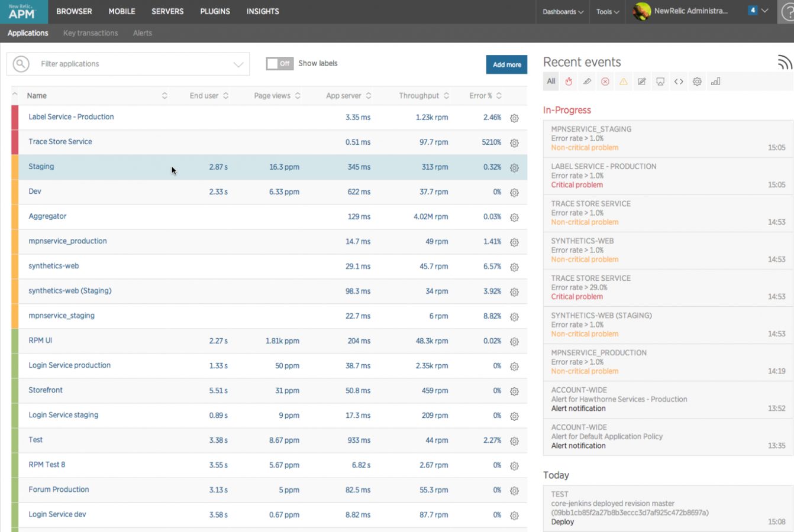The width and height of the screenshot is (794, 532).
Task: Sort by App server column
Action: coord(348,96)
